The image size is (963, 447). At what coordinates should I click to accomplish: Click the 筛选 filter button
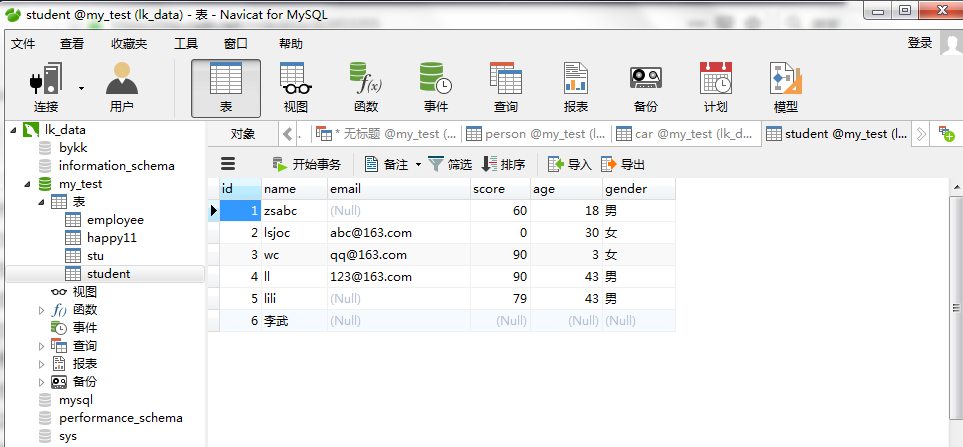coord(450,165)
